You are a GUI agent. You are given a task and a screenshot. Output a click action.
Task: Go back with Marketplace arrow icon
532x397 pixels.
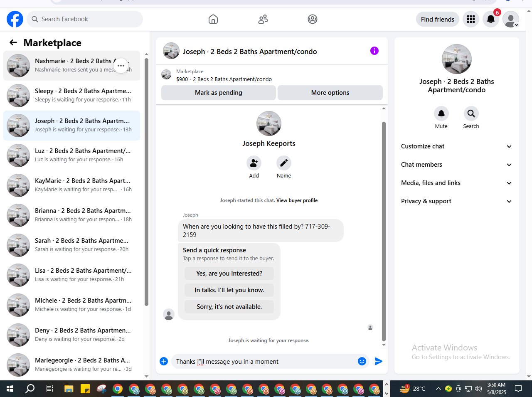click(x=13, y=42)
